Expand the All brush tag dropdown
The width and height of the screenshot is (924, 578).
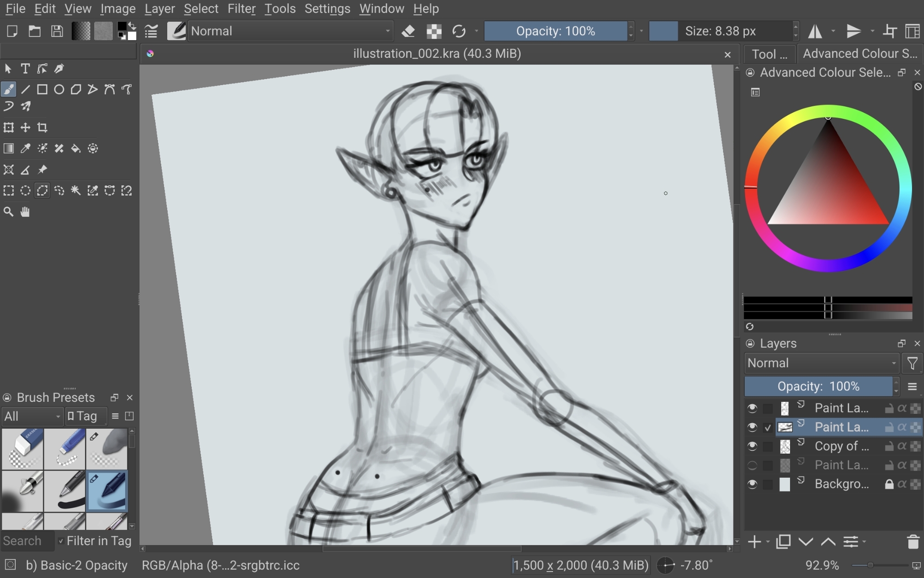(32, 416)
